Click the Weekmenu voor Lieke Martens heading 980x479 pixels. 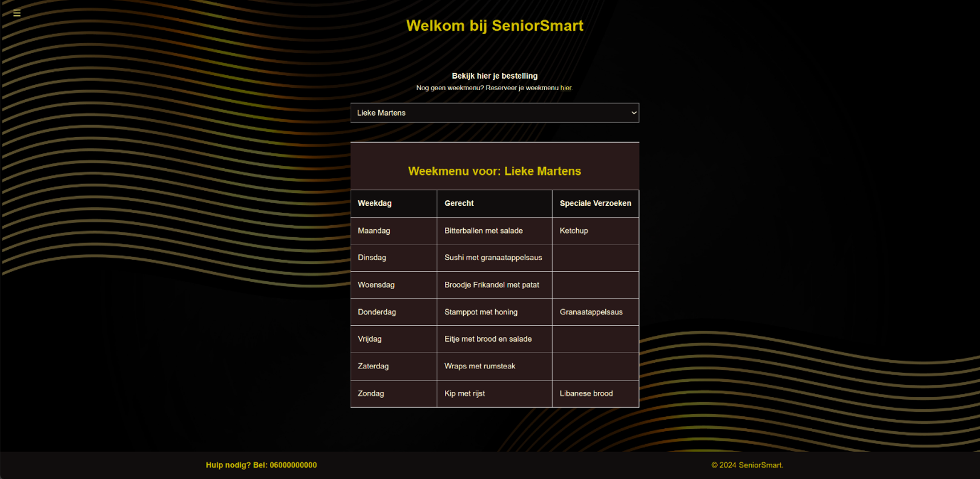pos(494,171)
